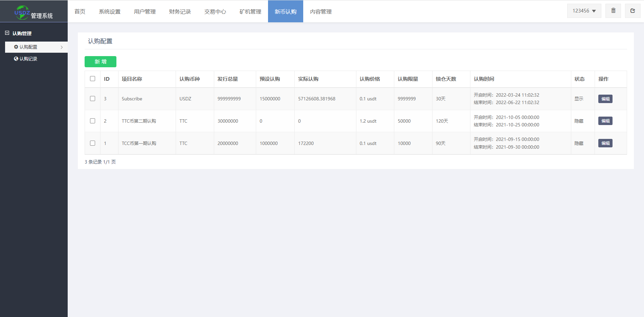
Task: Check the select-all checkbox in table header
Action: click(92, 78)
